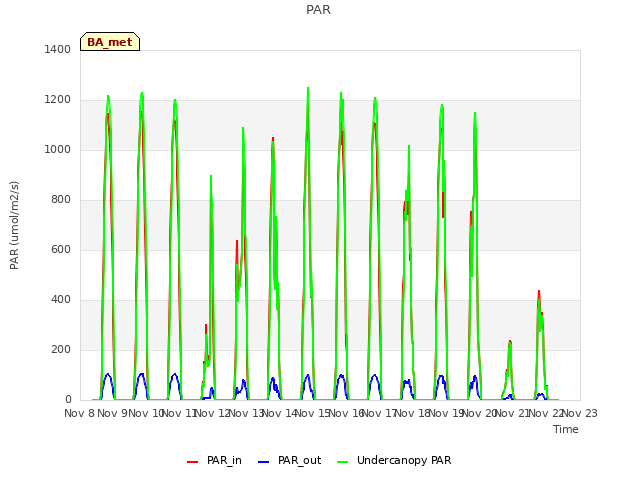Click the Nov 8 x-axis label

click(x=79, y=413)
